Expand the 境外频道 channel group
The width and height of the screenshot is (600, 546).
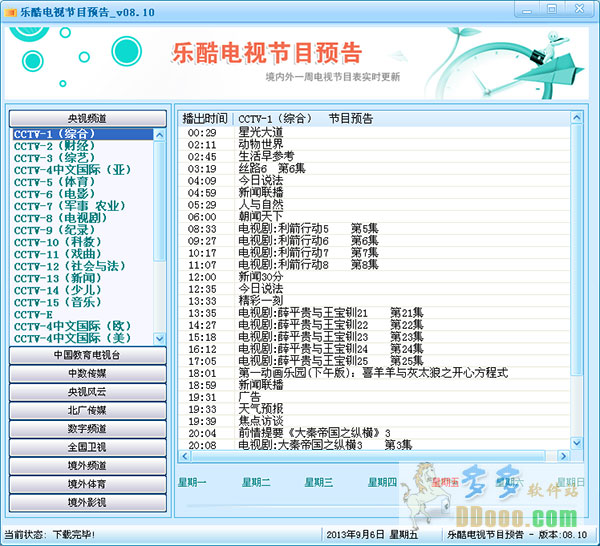click(88, 465)
